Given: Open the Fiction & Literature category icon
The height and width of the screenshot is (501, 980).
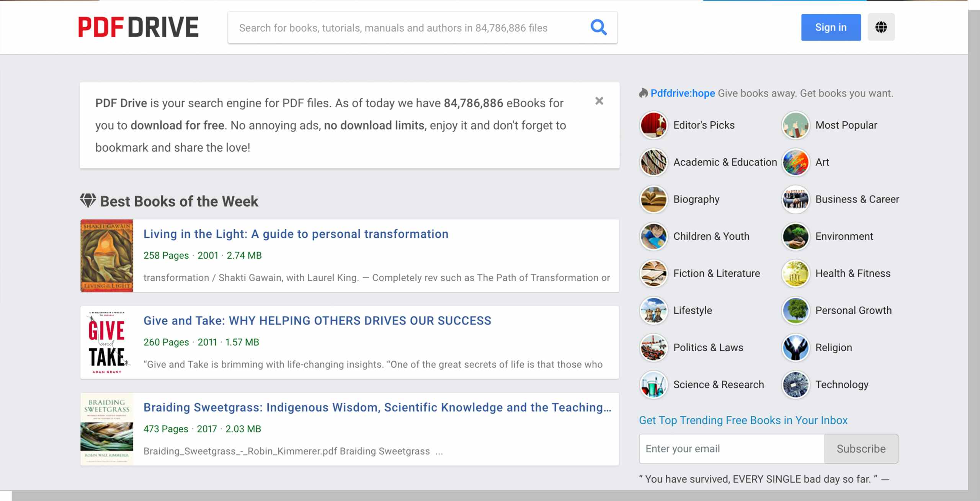Looking at the screenshot, I should (653, 274).
